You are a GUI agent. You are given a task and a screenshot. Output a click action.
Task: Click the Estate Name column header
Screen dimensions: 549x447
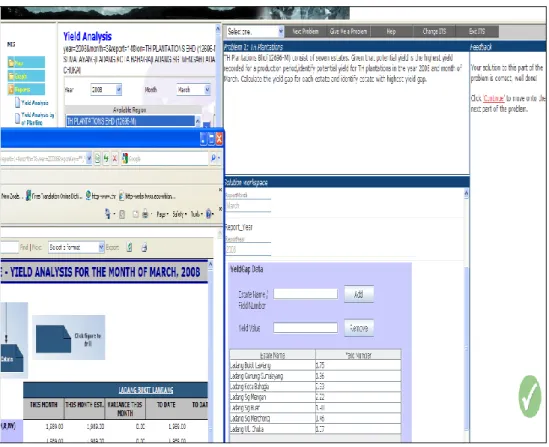[x=272, y=355]
